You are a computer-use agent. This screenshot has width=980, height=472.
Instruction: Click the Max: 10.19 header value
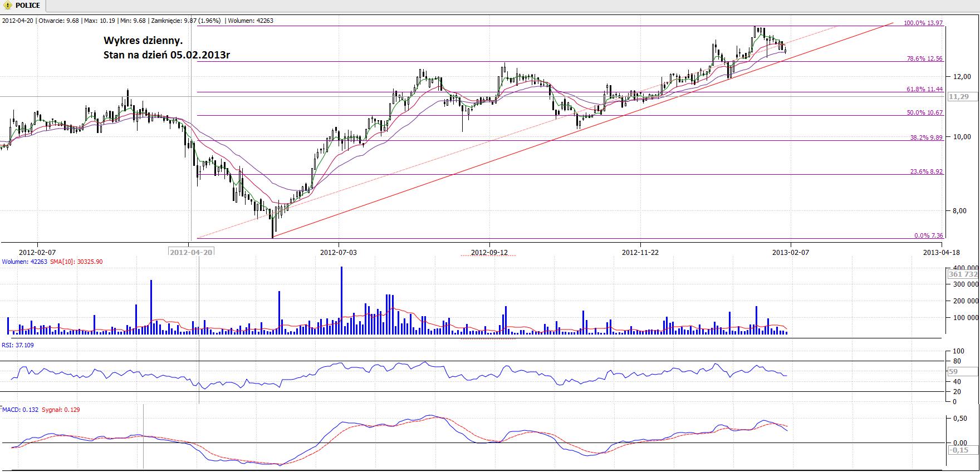(x=100, y=21)
